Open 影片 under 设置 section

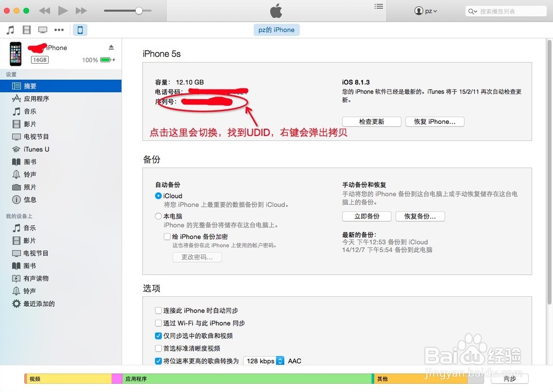pyautogui.click(x=61, y=124)
